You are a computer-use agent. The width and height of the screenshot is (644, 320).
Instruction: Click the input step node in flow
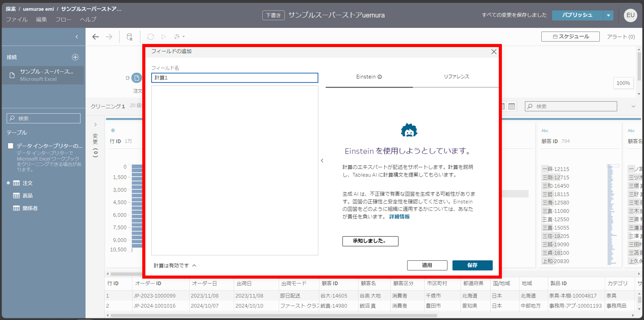coord(137,78)
